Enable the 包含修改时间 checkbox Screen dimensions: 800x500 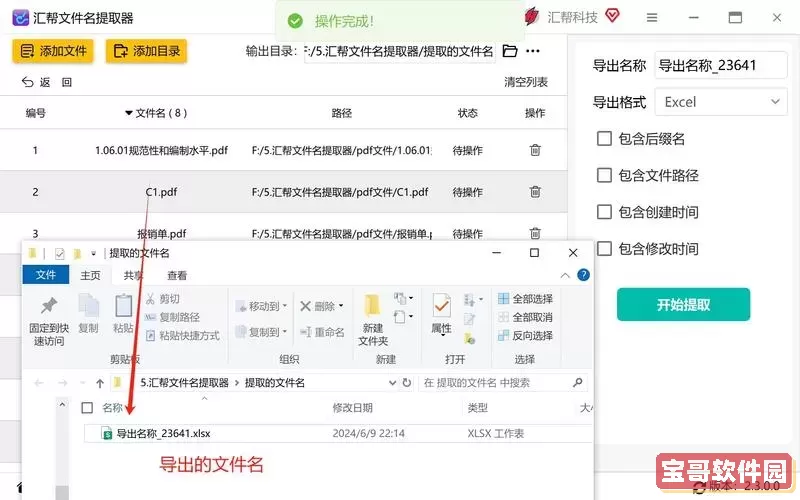click(x=605, y=249)
